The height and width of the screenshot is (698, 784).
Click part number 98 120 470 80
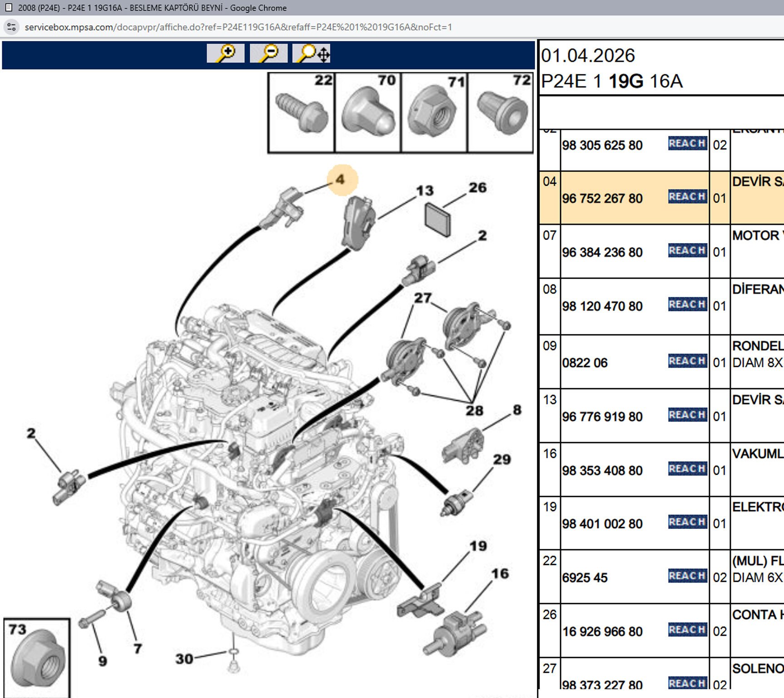602,306
